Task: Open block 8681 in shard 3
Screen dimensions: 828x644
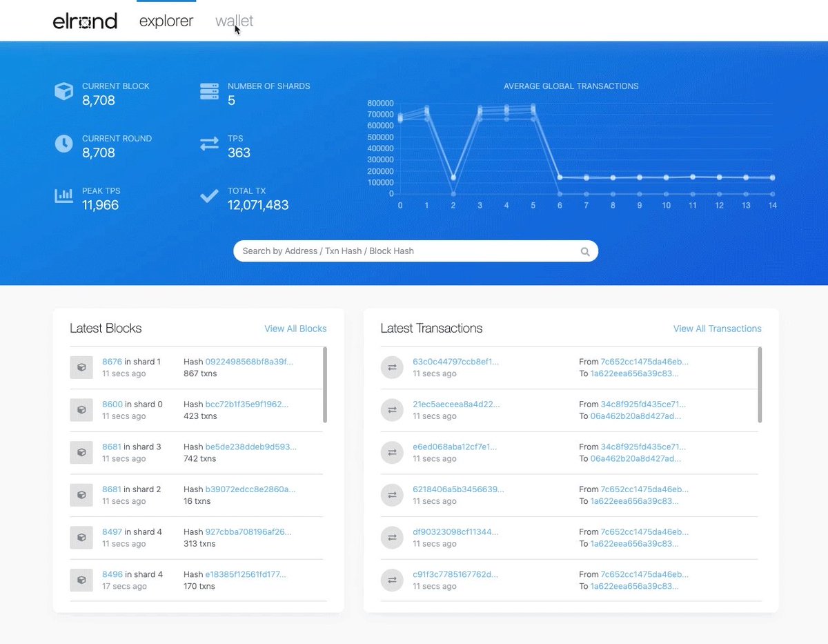Action: pos(112,447)
